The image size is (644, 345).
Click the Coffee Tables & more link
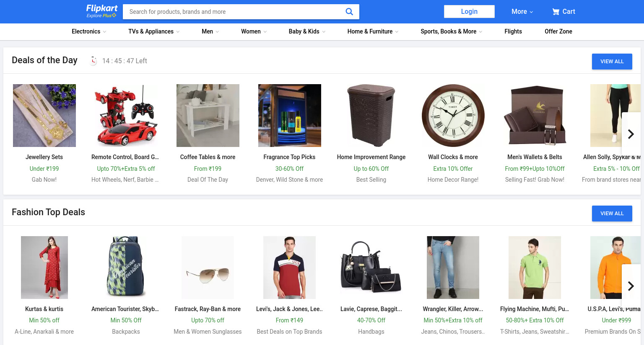pos(208,157)
